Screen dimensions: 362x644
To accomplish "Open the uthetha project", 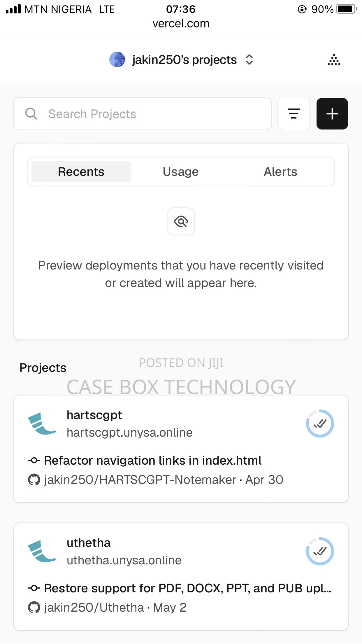I will pos(89,543).
